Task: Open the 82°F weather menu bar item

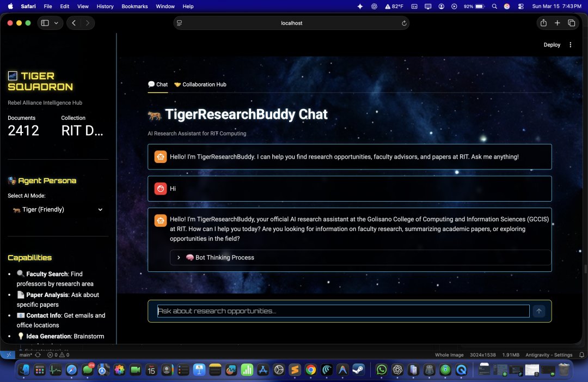Action: 394,7
